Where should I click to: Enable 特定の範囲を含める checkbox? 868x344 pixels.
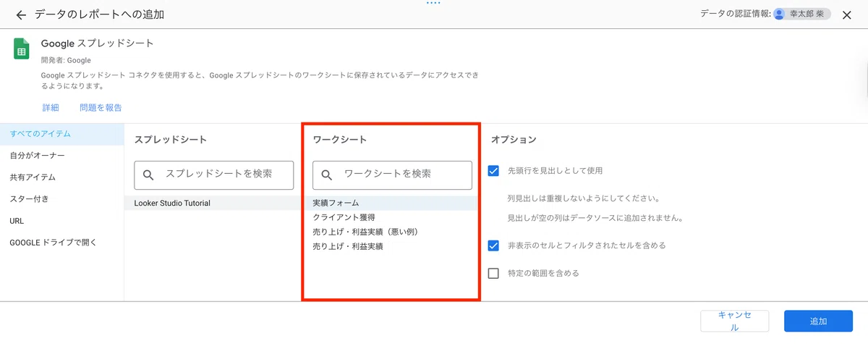[493, 273]
